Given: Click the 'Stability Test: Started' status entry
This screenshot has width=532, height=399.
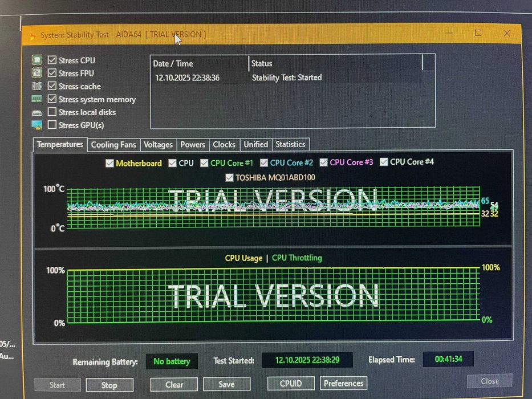Looking at the screenshot, I should point(287,78).
